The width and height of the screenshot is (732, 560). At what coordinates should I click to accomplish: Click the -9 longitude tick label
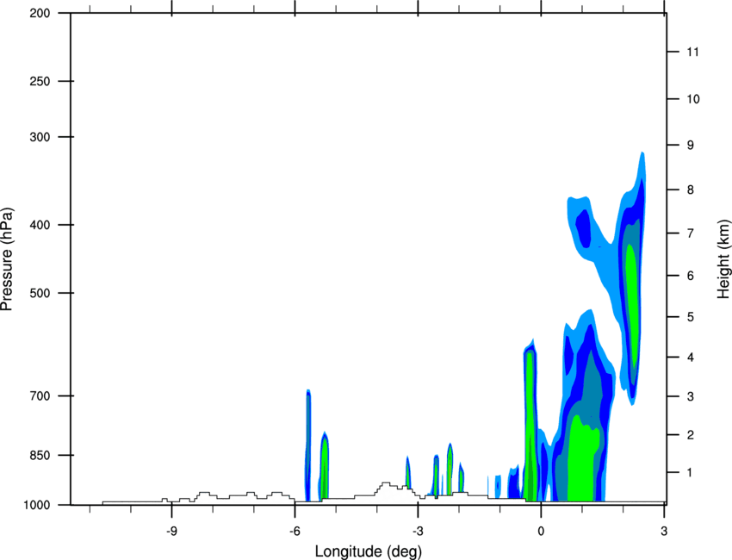coord(171,531)
